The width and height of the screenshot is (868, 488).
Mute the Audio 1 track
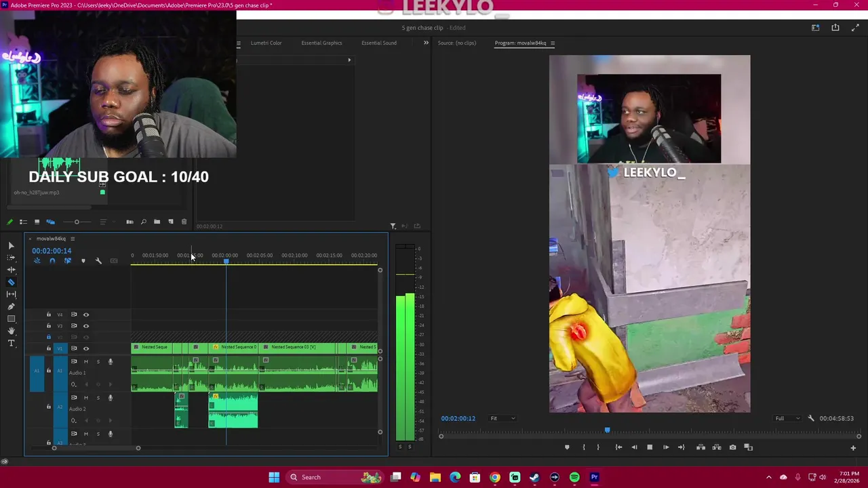85,361
